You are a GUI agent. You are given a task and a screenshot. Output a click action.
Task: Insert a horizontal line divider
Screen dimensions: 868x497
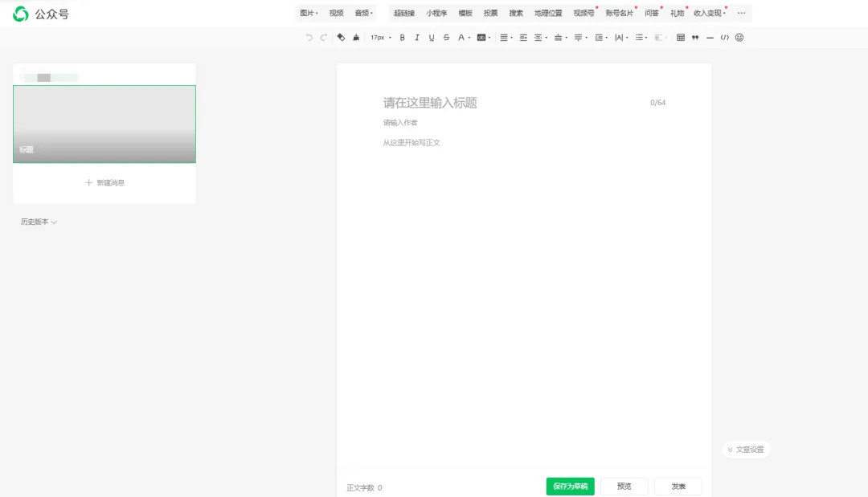coord(709,37)
